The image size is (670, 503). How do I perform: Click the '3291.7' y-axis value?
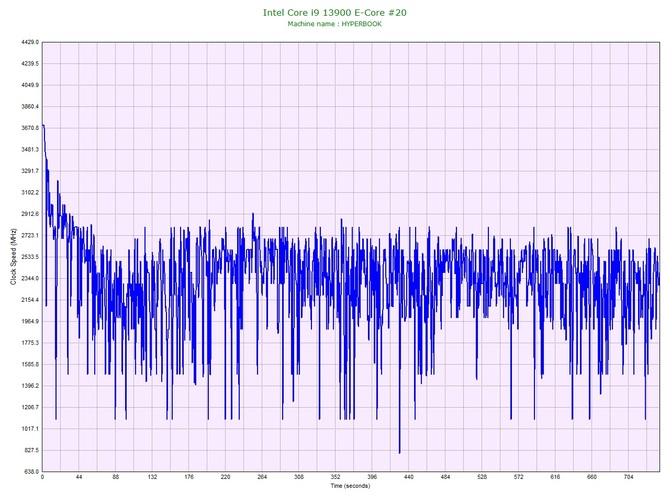point(30,171)
